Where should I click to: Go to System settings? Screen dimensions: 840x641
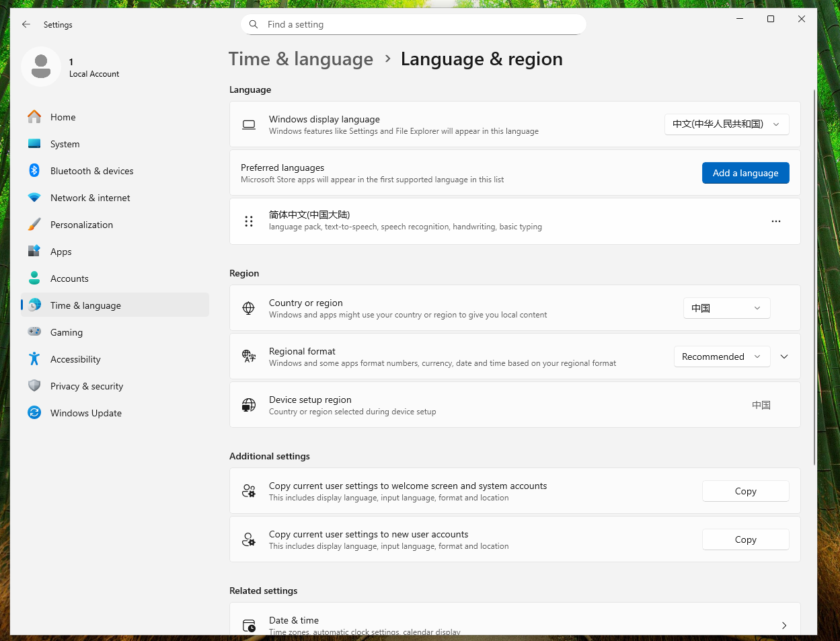pyautogui.click(x=115, y=144)
